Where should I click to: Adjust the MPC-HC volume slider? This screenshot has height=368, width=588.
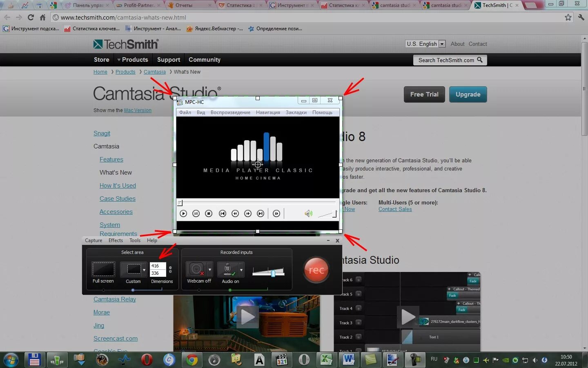point(327,214)
